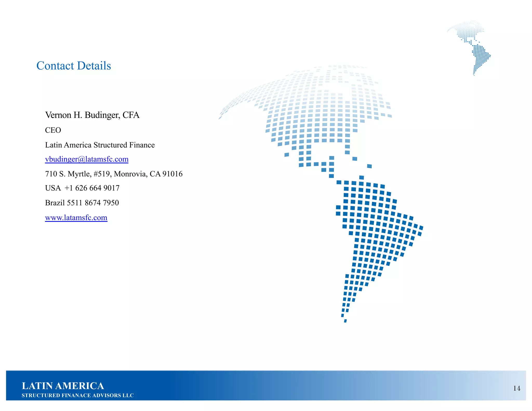Viewport: 532px width, 411px height.
Task: Open the www.latamsfc.com website link
Action: 76,217
